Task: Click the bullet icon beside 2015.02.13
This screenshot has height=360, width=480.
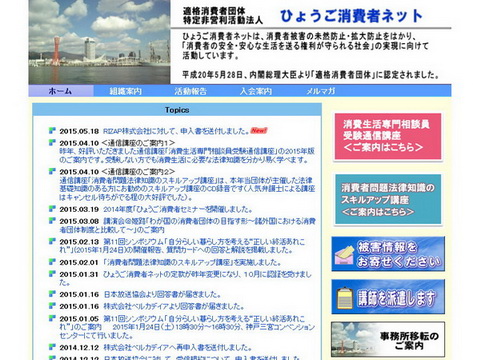Action: coord(52,241)
